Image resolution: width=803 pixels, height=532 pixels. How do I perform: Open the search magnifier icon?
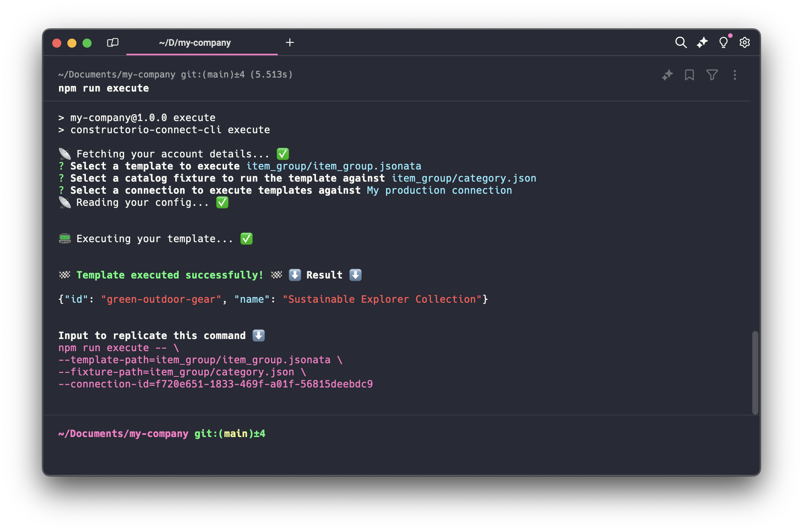coord(681,42)
